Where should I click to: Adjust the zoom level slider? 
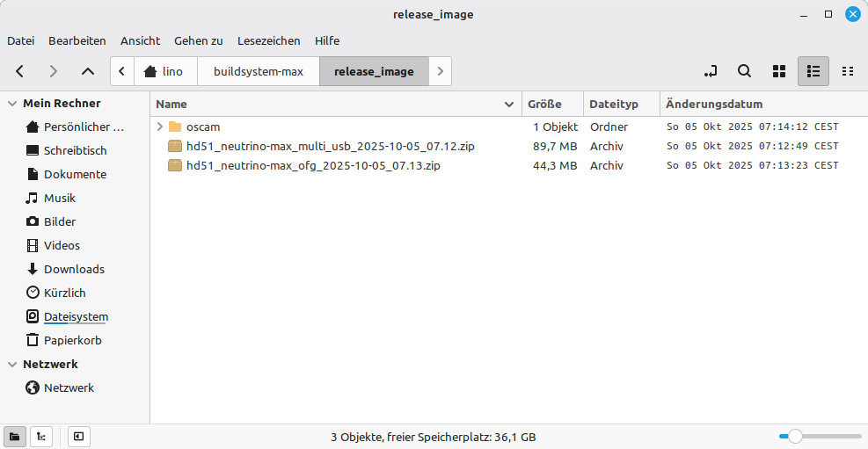[x=795, y=436]
